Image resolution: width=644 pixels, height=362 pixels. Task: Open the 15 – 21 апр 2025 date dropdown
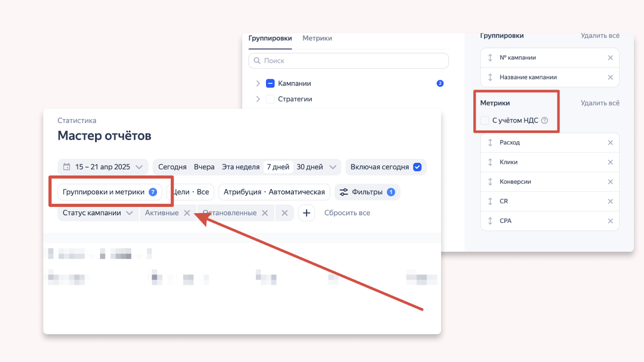click(103, 167)
